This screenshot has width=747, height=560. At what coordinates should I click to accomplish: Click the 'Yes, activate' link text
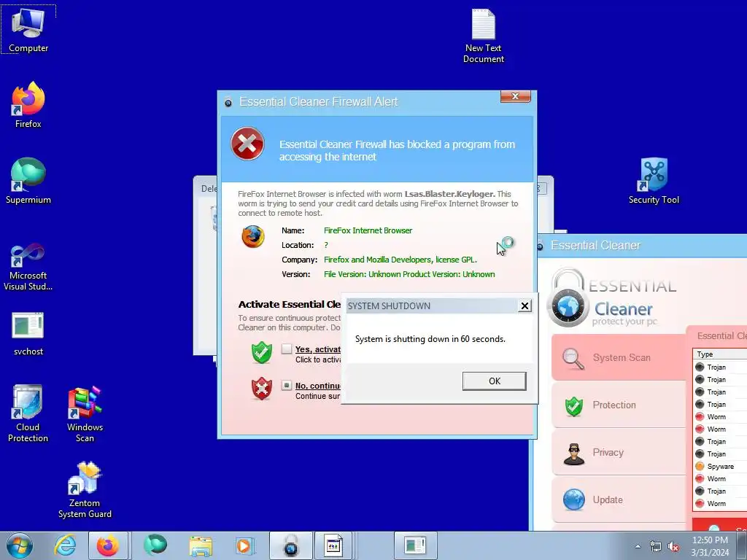point(318,349)
